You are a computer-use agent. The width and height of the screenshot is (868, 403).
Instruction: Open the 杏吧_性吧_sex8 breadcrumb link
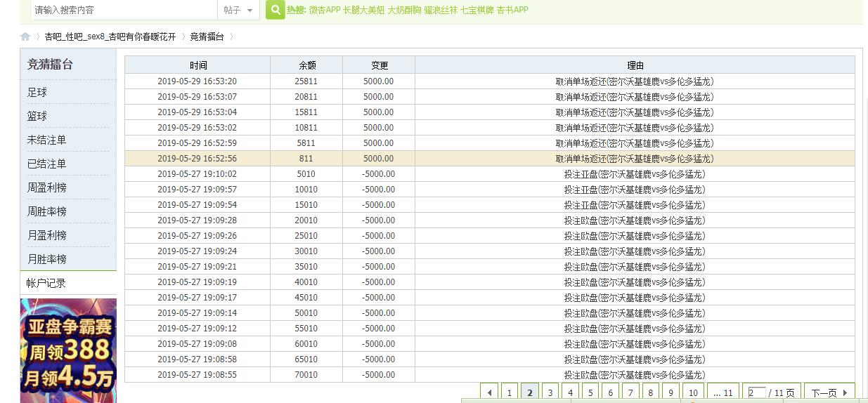(110, 37)
